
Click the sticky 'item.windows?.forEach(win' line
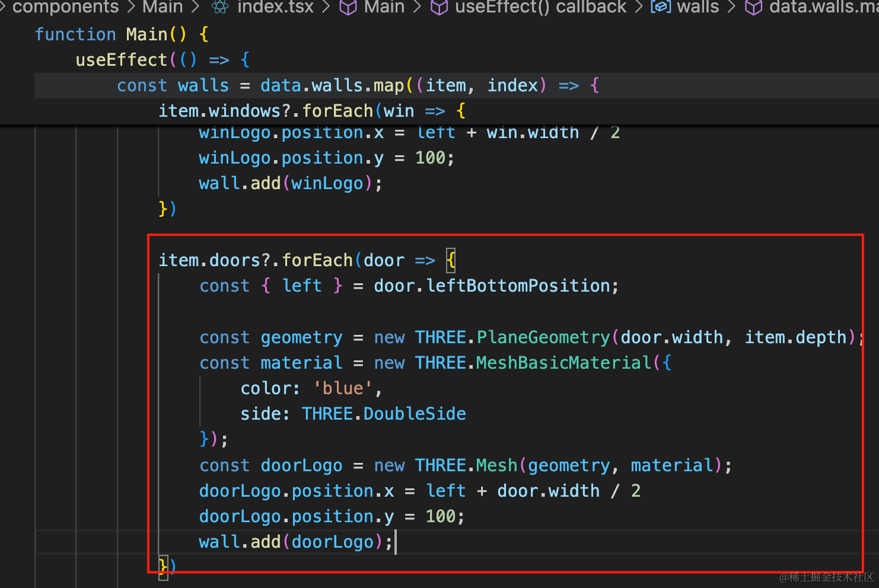click(x=312, y=111)
